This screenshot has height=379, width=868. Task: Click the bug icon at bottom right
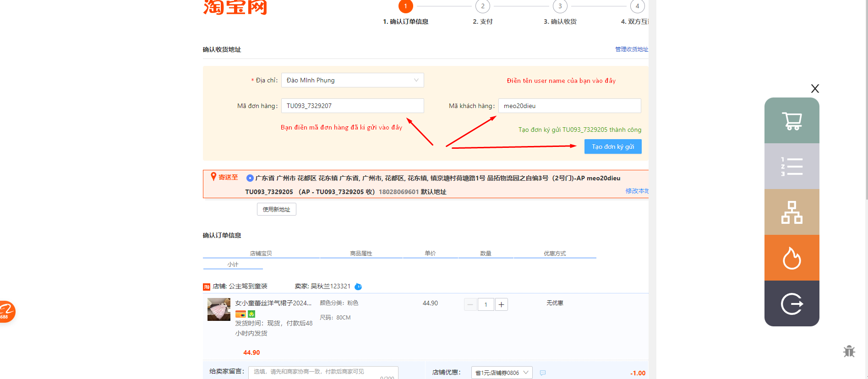tap(849, 351)
